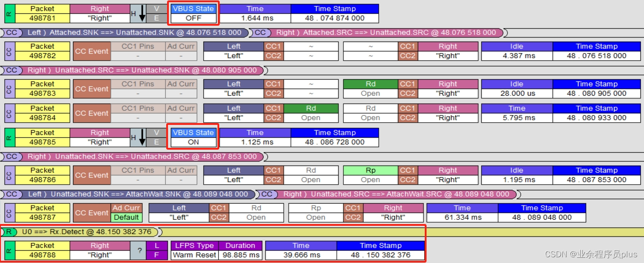Click the Default value under Ad Curr
The width and height of the screenshot is (644, 263).
[x=126, y=217]
